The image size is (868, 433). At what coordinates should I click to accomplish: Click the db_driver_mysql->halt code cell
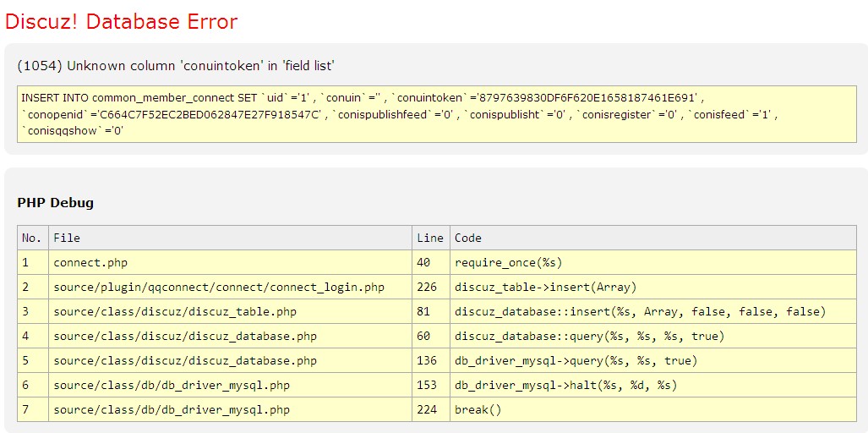click(x=565, y=386)
